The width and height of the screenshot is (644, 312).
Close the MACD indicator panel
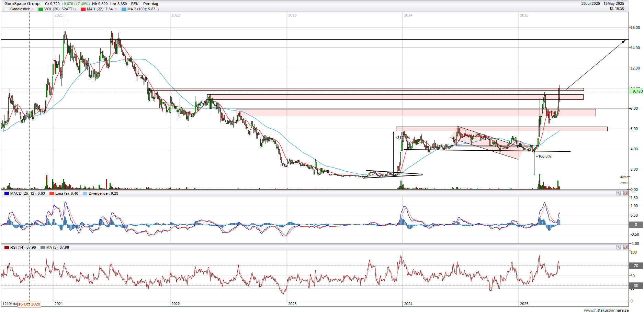pyautogui.click(x=625, y=193)
